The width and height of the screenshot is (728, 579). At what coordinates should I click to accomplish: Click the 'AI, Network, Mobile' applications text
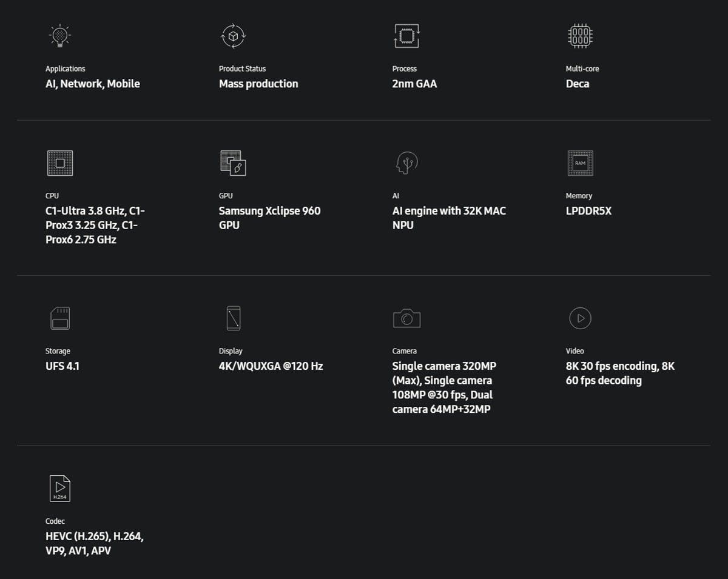[93, 84]
